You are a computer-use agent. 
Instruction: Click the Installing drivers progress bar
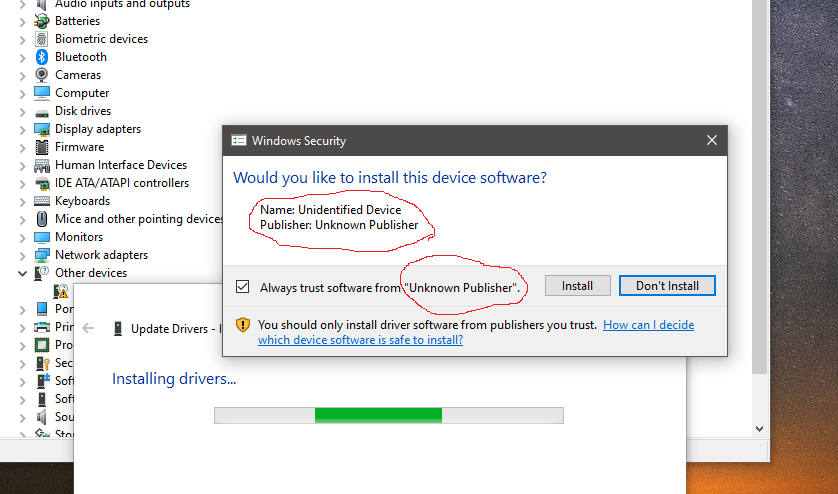pyautogui.click(x=389, y=415)
